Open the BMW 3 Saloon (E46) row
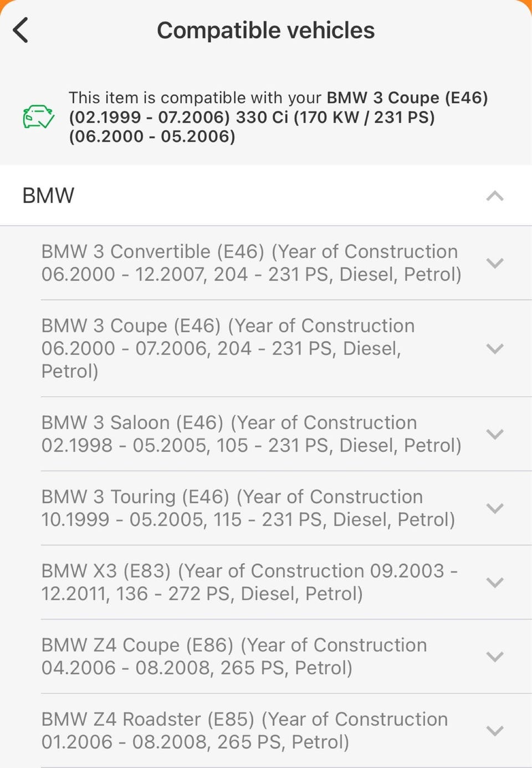The width and height of the screenshot is (532, 768). (250, 434)
